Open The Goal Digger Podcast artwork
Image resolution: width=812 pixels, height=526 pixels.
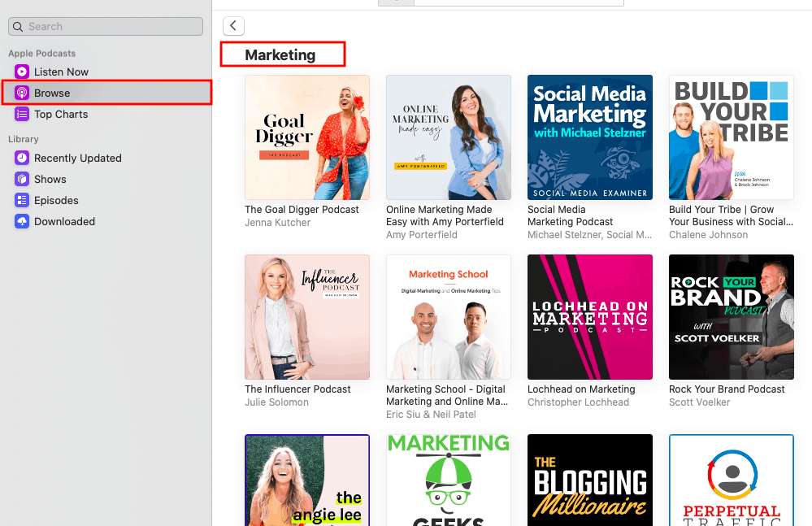pyautogui.click(x=307, y=137)
